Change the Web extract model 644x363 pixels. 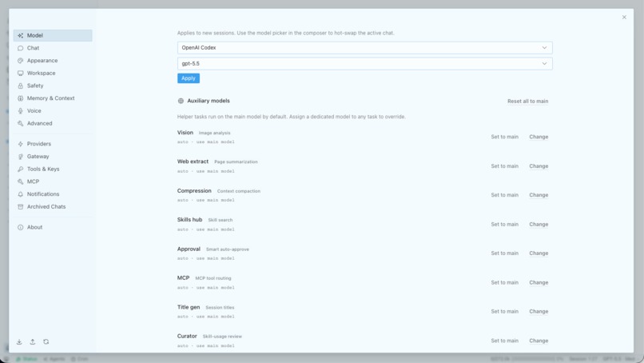539,166
